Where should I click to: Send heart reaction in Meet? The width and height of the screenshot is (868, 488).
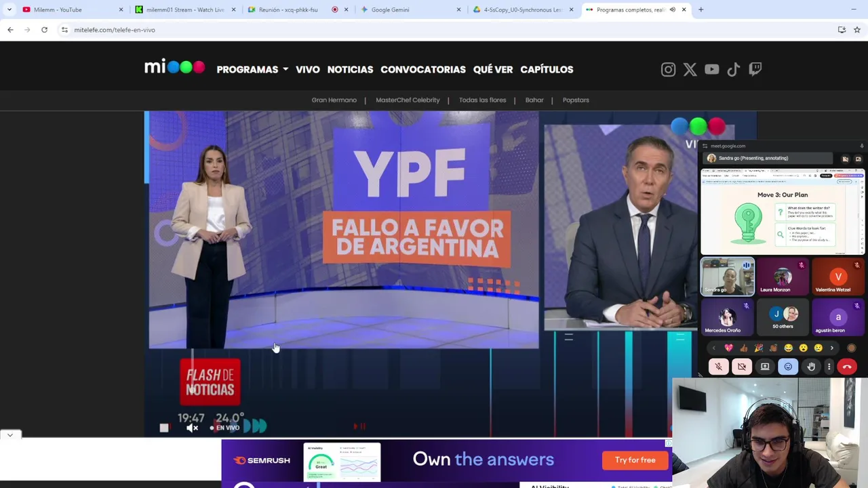pyautogui.click(x=728, y=348)
